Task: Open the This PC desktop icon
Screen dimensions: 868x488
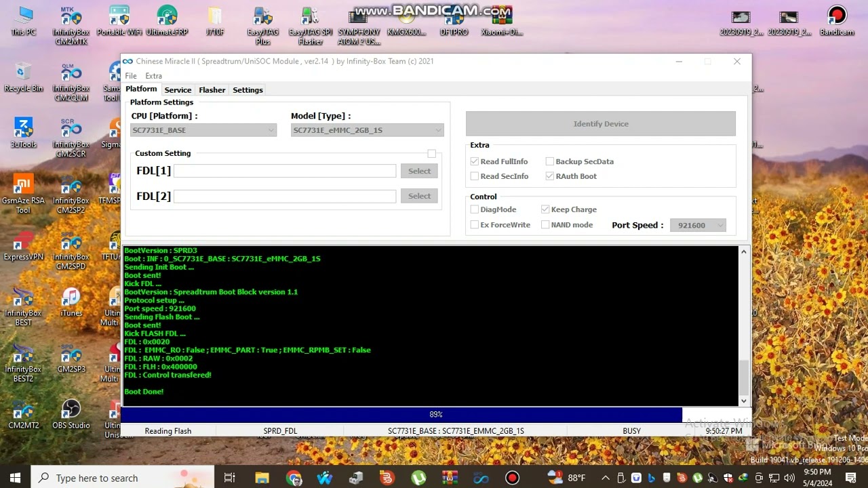Action: [x=23, y=21]
